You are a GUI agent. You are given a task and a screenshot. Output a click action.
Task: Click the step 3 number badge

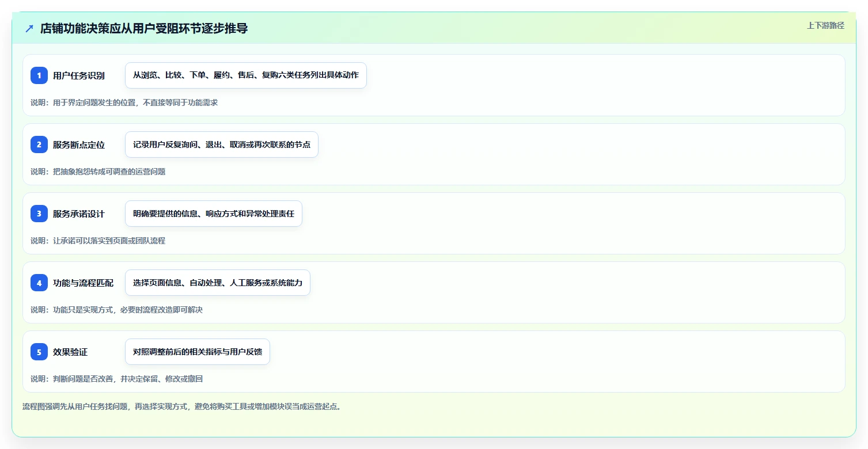click(x=39, y=214)
